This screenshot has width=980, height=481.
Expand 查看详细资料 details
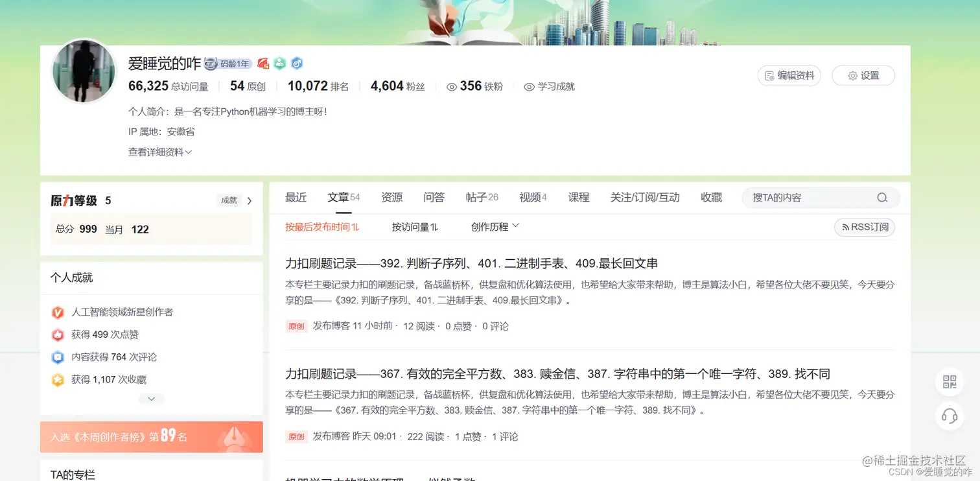pyautogui.click(x=160, y=152)
